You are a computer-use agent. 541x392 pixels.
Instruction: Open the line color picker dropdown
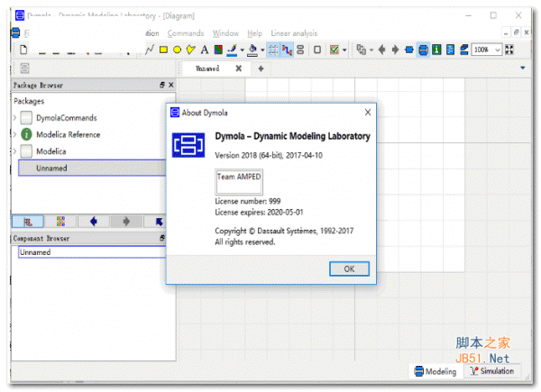tap(243, 50)
